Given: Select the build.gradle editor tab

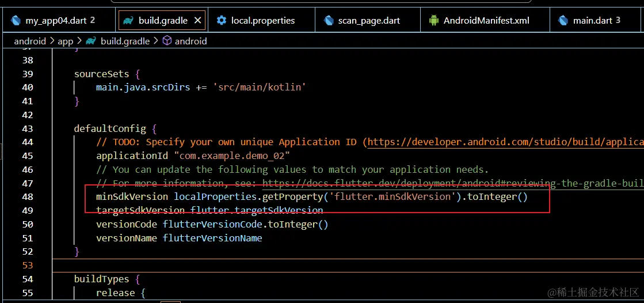Looking at the screenshot, I should point(161,21).
